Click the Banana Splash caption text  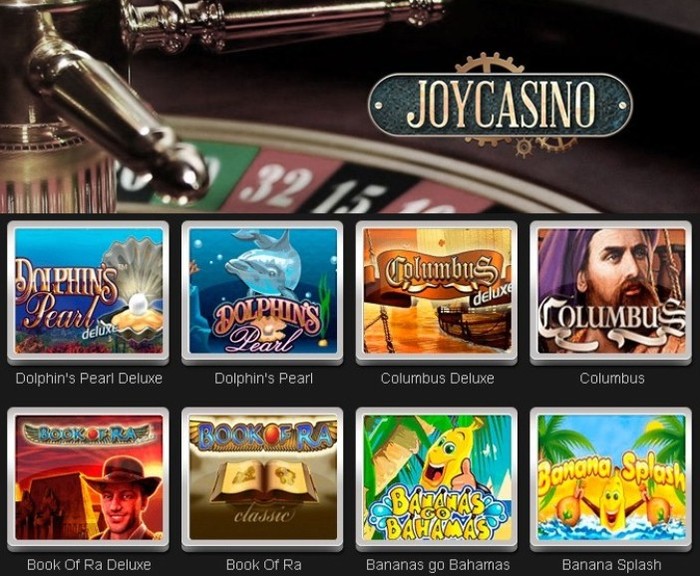[x=612, y=565]
